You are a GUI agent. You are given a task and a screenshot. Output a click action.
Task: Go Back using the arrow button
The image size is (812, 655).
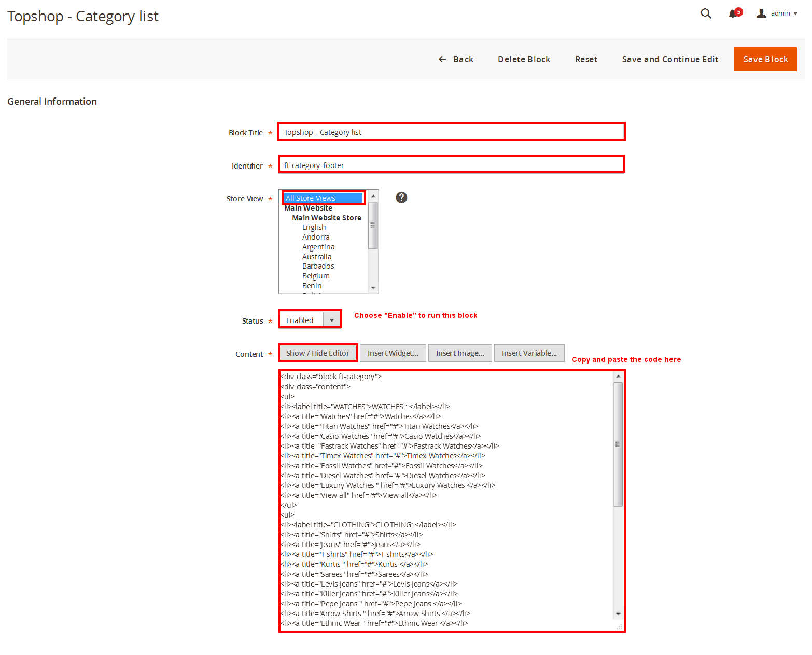(456, 59)
